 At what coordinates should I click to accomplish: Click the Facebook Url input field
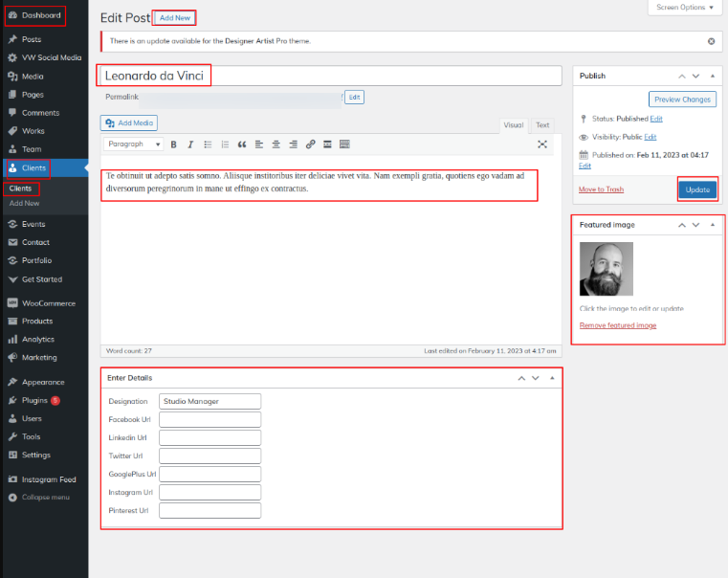click(x=210, y=419)
